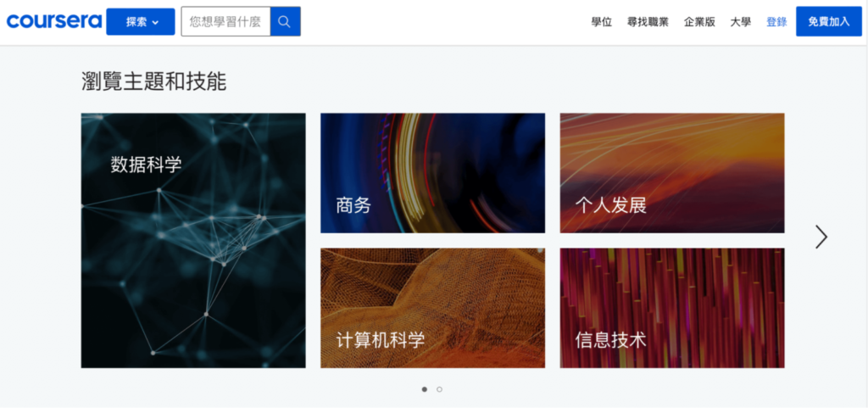This screenshot has height=408, width=868.
Task: Open the 學位 menu item
Action: [601, 22]
